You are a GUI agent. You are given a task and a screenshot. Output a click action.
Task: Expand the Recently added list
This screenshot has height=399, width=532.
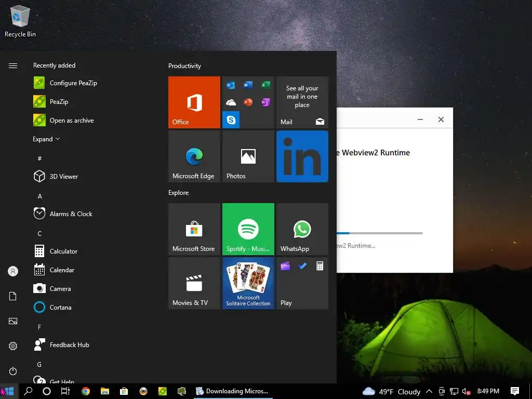coord(46,139)
